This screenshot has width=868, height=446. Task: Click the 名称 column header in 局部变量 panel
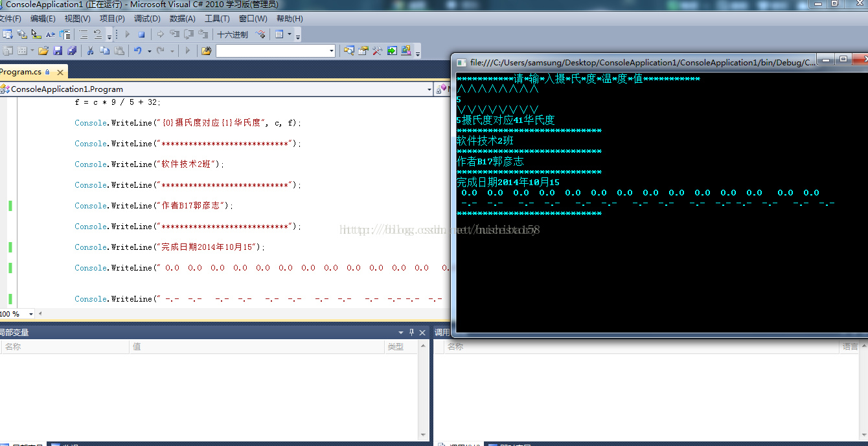65,347
